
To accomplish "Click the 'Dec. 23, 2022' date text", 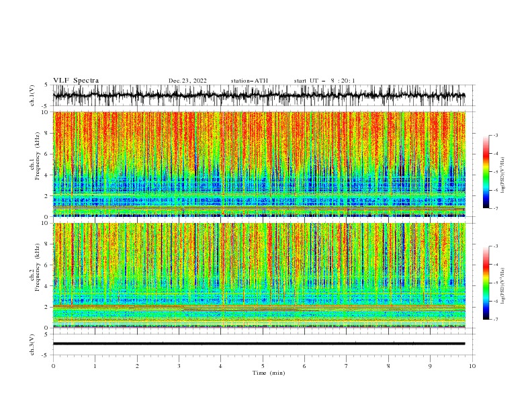I will pos(187,81).
